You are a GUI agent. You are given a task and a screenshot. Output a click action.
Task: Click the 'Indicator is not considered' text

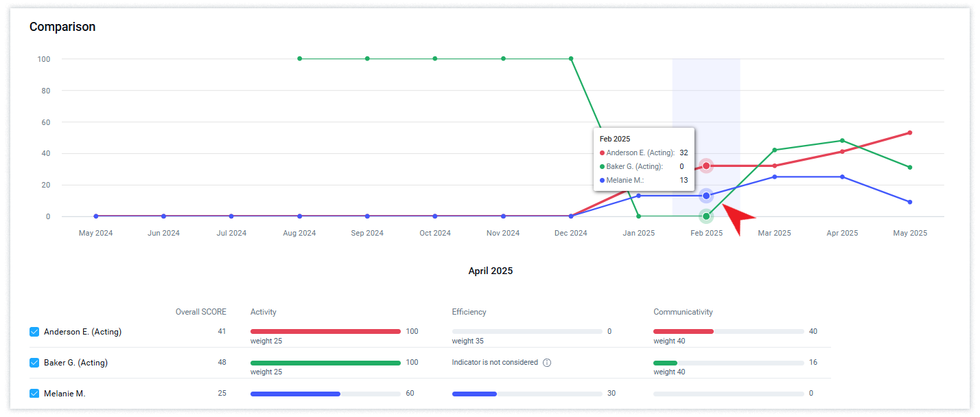[x=494, y=362]
